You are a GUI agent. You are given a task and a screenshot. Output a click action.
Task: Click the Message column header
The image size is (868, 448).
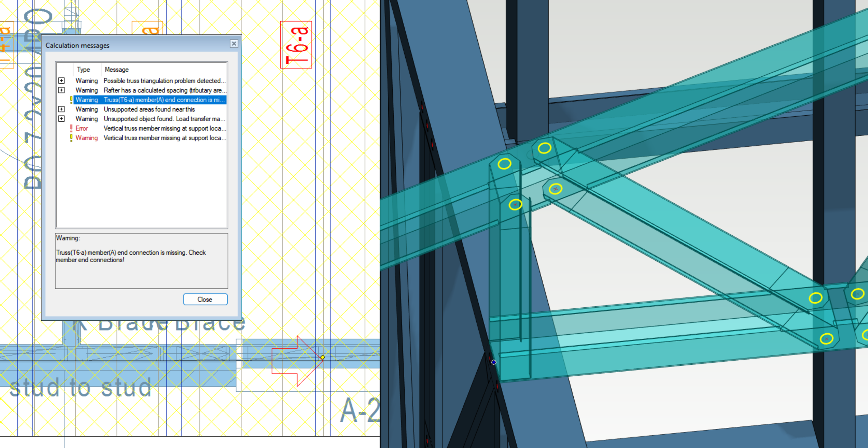116,69
